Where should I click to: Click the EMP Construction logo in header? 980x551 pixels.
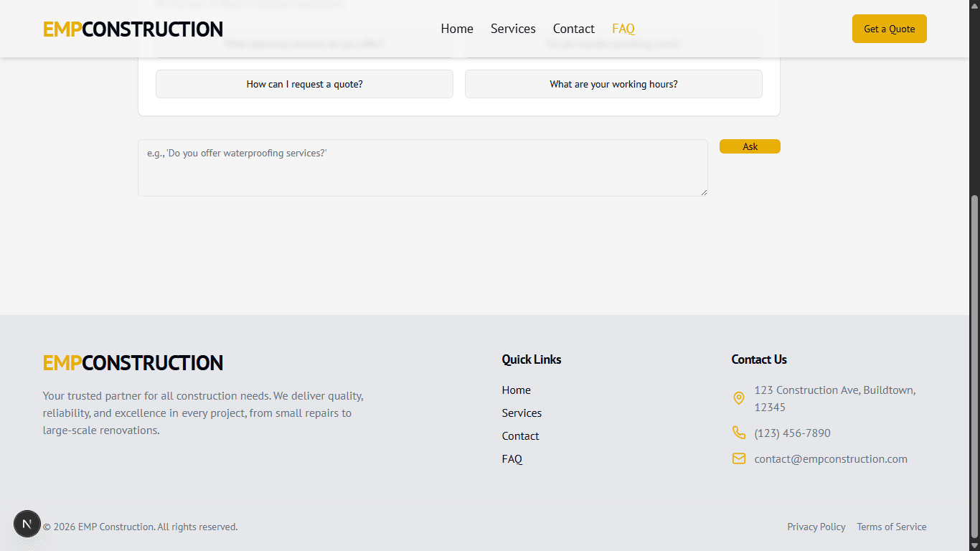pyautogui.click(x=133, y=29)
